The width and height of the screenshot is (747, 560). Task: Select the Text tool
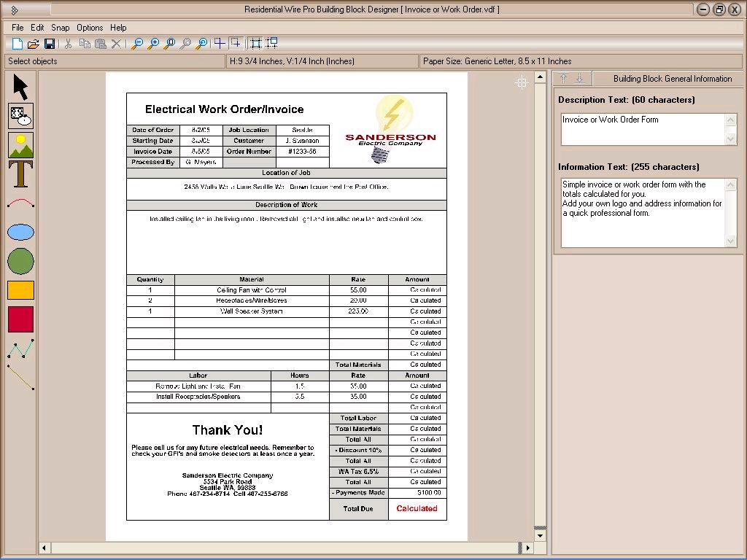[x=20, y=174]
